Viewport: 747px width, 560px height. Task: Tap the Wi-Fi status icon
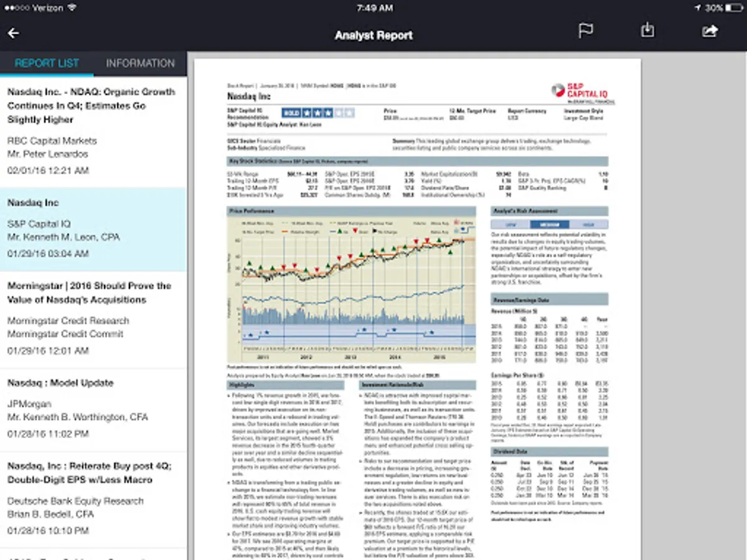[x=72, y=8]
